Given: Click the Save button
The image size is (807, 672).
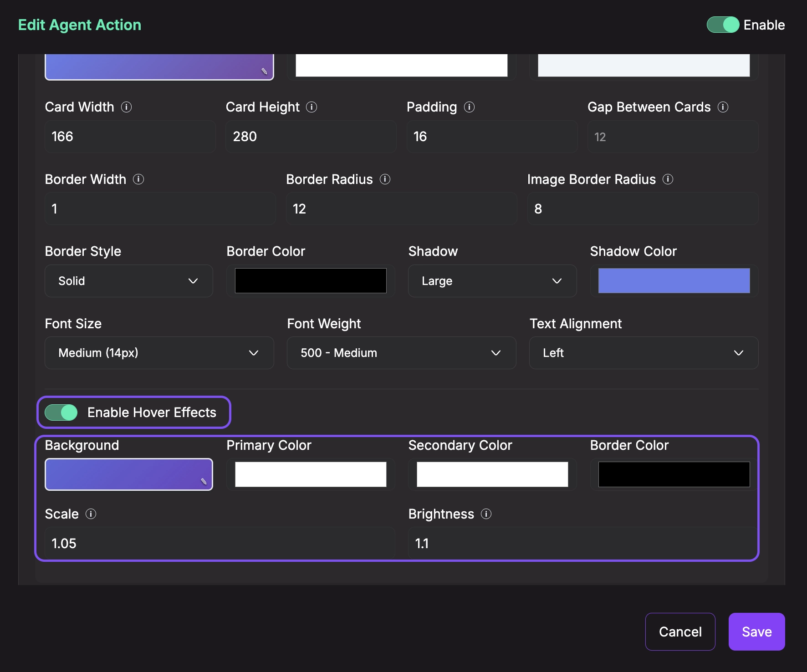Looking at the screenshot, I should point(756,631).
